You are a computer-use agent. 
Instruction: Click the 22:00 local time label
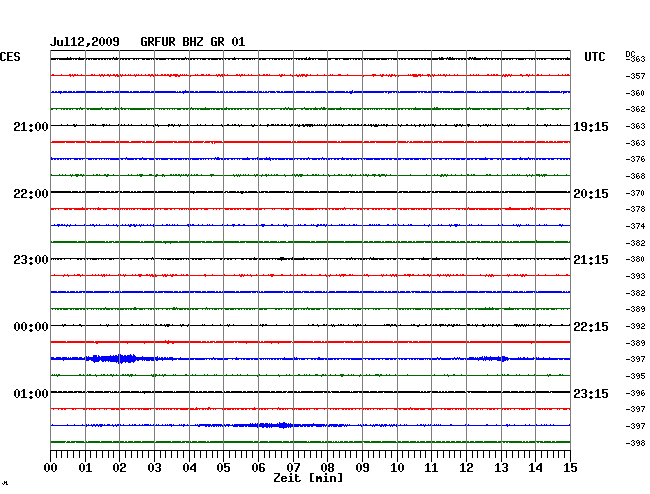click(31, 194)
